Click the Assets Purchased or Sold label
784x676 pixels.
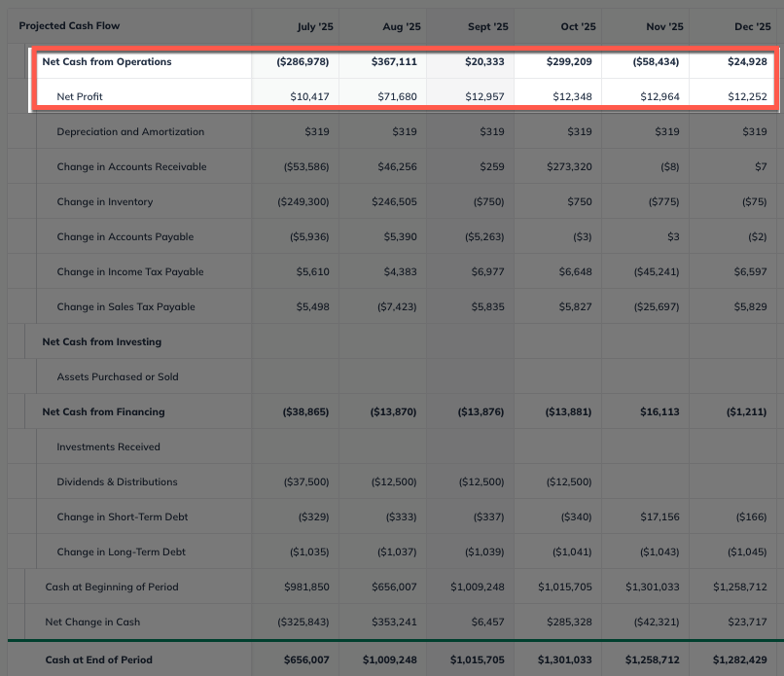118,376
